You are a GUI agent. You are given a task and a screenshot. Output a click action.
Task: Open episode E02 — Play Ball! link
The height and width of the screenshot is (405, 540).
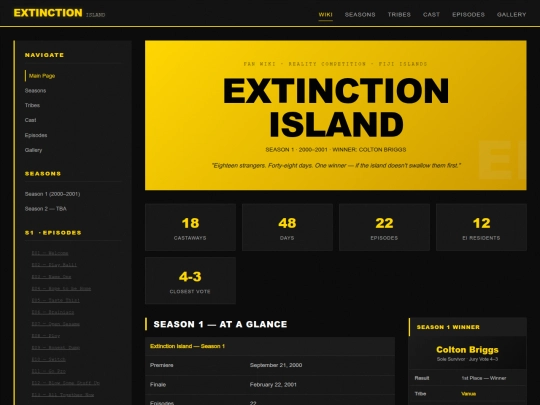54,265
